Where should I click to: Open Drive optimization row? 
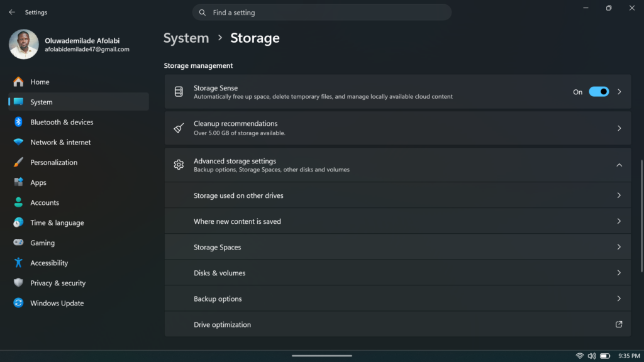397,324
